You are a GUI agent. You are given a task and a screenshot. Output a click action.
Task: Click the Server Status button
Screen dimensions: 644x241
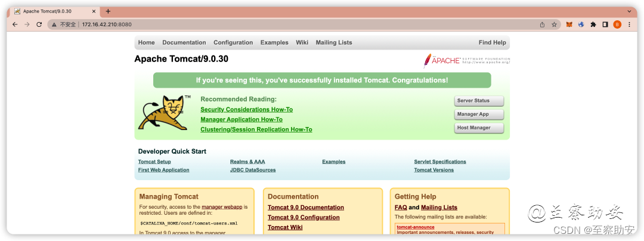coord(479,101)
